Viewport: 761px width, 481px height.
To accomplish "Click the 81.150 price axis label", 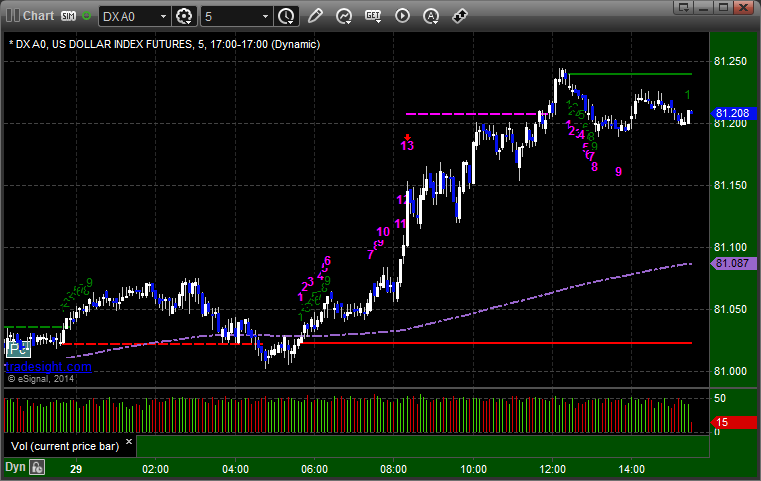I will 730,185.
